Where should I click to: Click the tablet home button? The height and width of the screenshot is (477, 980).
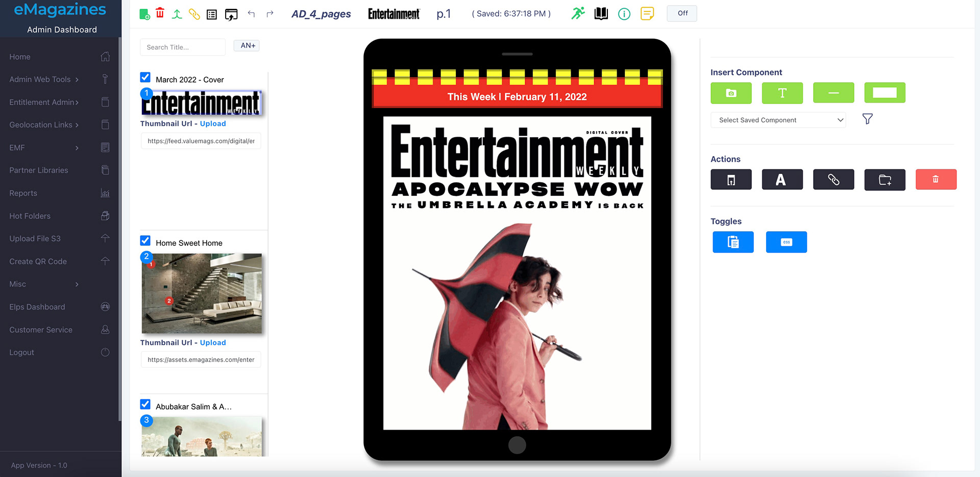pyautogui.click(x=517, y=445)
